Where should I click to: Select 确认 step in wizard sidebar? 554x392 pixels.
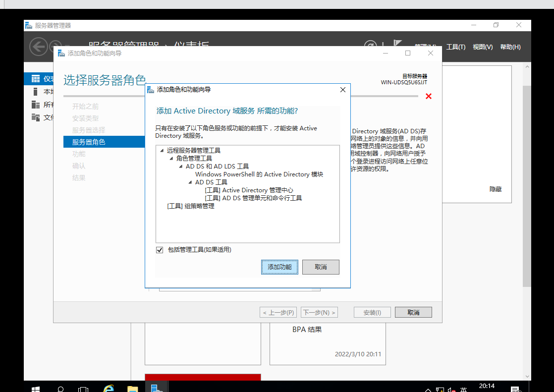pos(79,166)
